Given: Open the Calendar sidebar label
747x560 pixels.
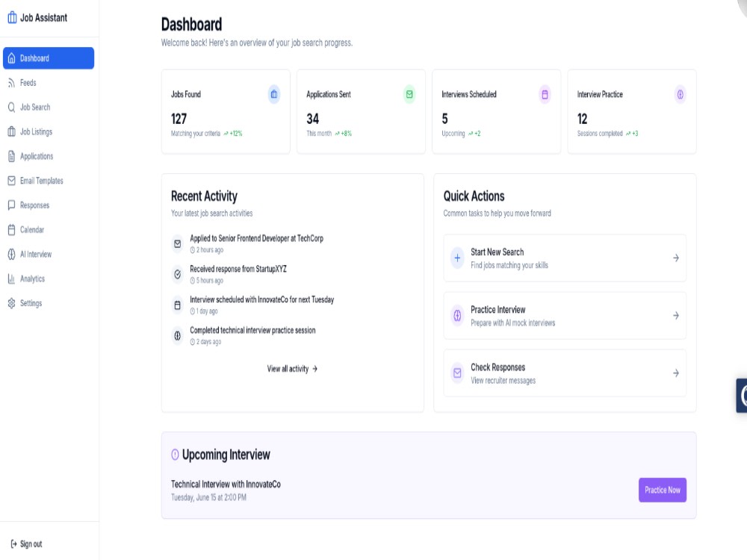Looking at the screenshot, I should (x=32, y=230).
